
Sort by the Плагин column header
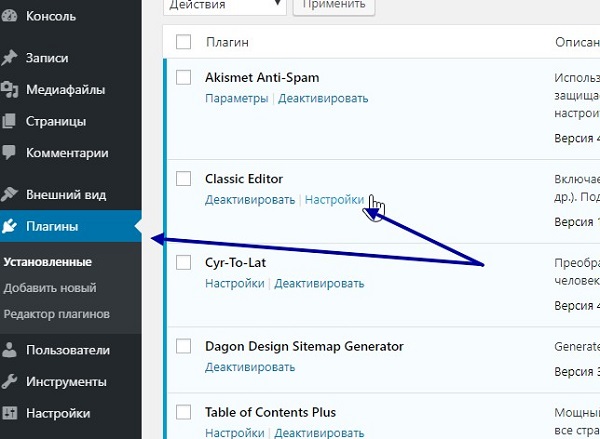[x=227, y=42]
